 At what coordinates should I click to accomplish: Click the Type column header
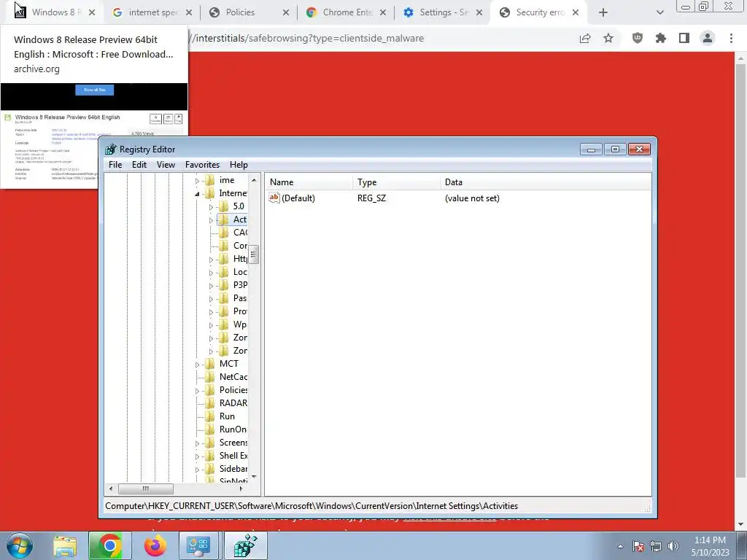(x=396, y=182)
